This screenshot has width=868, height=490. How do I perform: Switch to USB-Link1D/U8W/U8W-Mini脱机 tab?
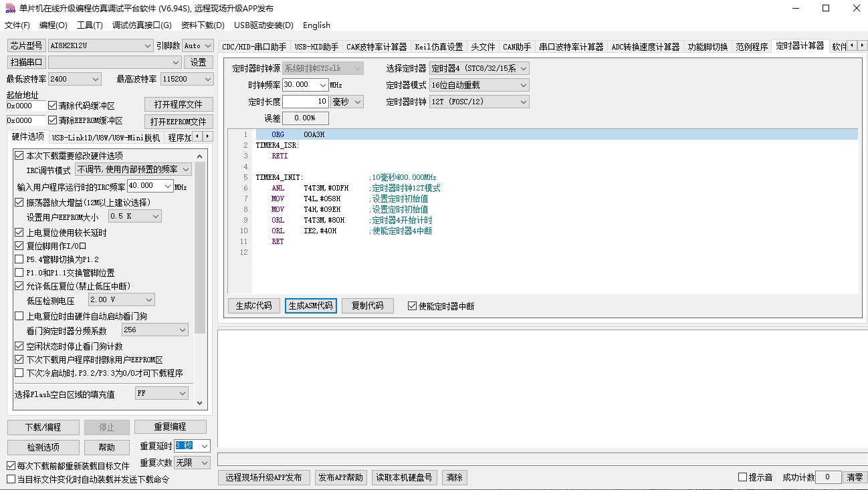[x=106, y=138]
